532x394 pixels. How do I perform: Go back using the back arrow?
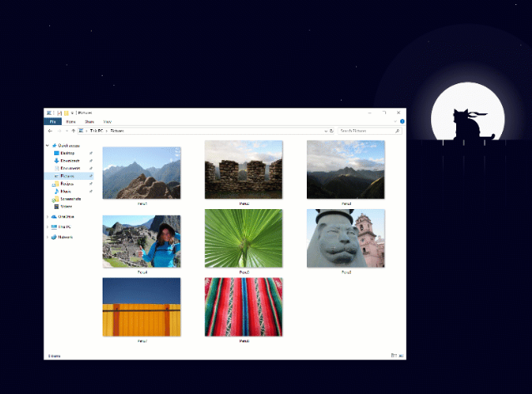point(50,131)
